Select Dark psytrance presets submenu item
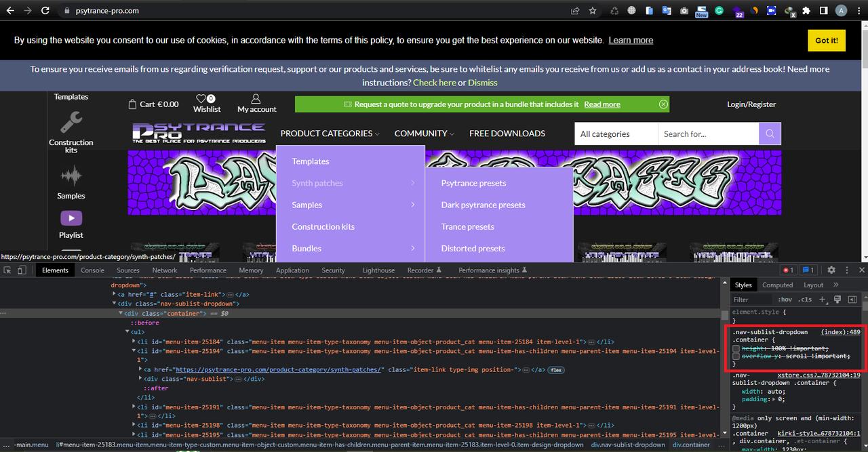The image size is (868, 452). tap(483, 205)
